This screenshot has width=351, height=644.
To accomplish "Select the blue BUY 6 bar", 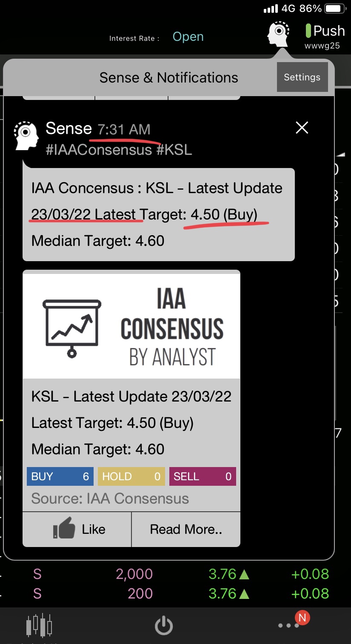I will tap(60, 476).
